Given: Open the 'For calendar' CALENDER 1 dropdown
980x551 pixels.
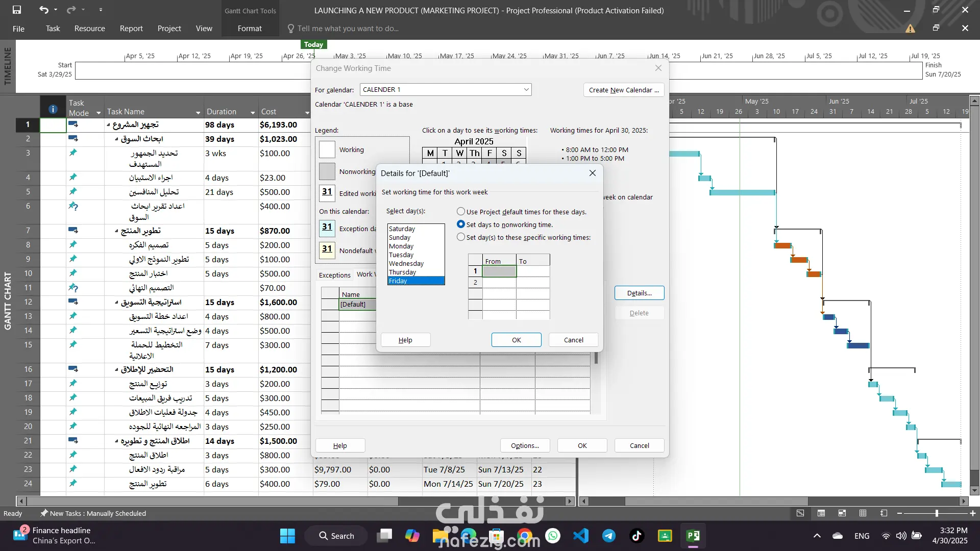Looking at the screenshot, I should click(526, 90).
